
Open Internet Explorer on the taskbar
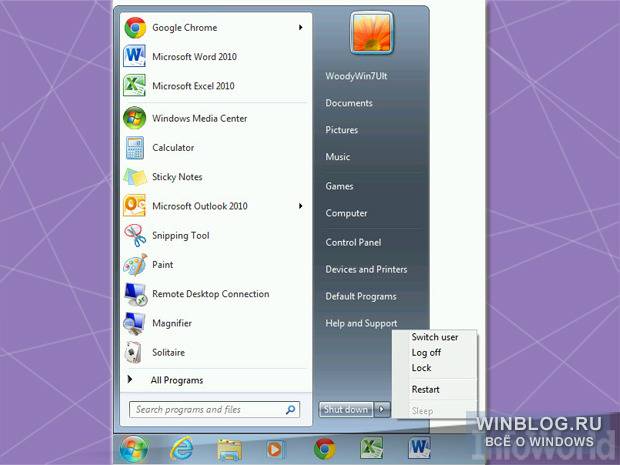click(x=181, y=449)
